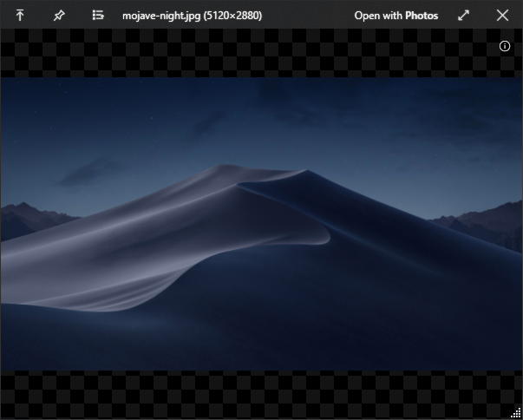
Task: Click the mojave-night.jpg title text
Action: (193, 16)
